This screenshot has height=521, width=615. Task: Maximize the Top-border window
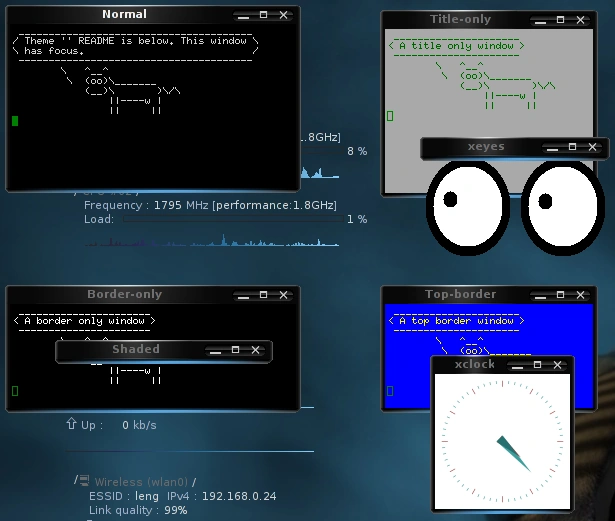(x=560, y=295)
